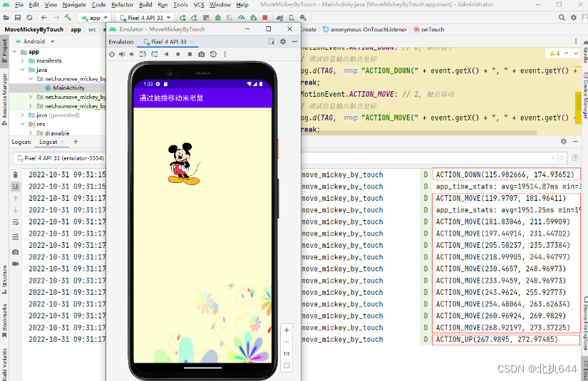Rotate emulator right icon

click(x=155, y=54)
